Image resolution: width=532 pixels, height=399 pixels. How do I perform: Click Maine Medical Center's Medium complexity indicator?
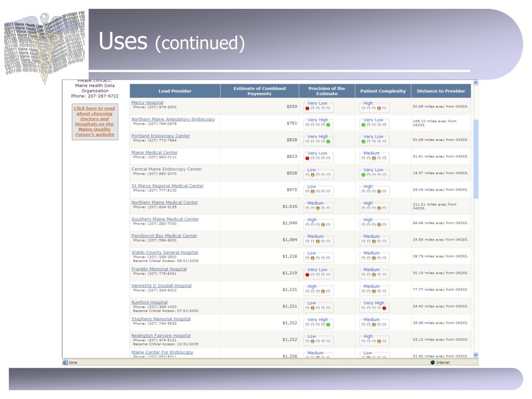pyautogui.click(x=374, y=156)
